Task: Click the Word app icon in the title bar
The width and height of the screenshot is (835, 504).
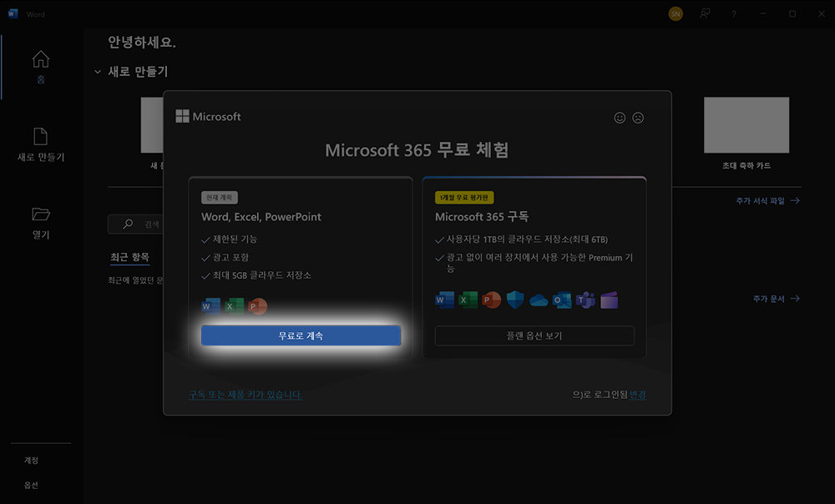Action: 13,14
